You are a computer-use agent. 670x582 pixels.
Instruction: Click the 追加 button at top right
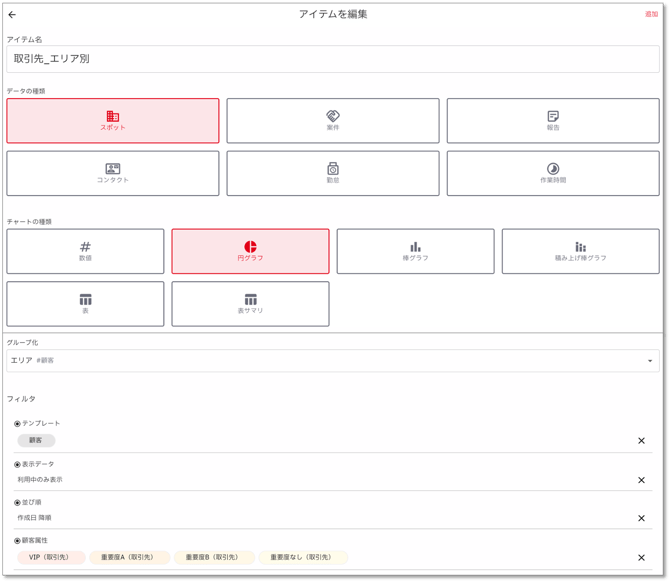(651, 15)
